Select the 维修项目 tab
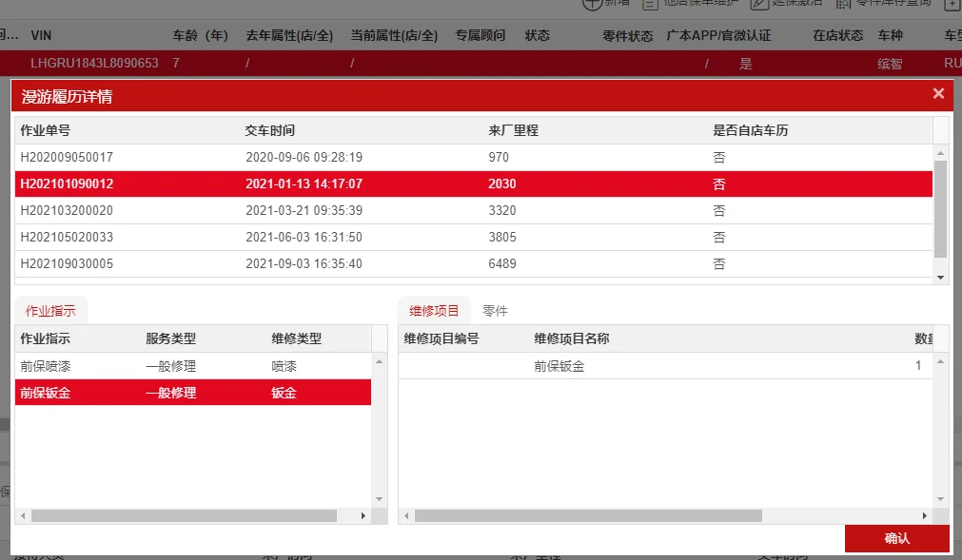Image resolution: width=962 pixels, height=560 pixels. click(434, 311)
